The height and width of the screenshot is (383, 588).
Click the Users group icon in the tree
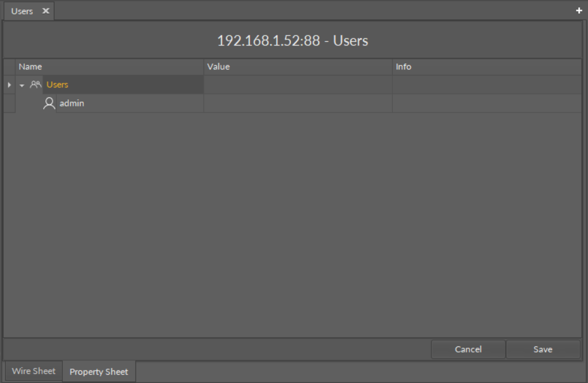point(35,85)
